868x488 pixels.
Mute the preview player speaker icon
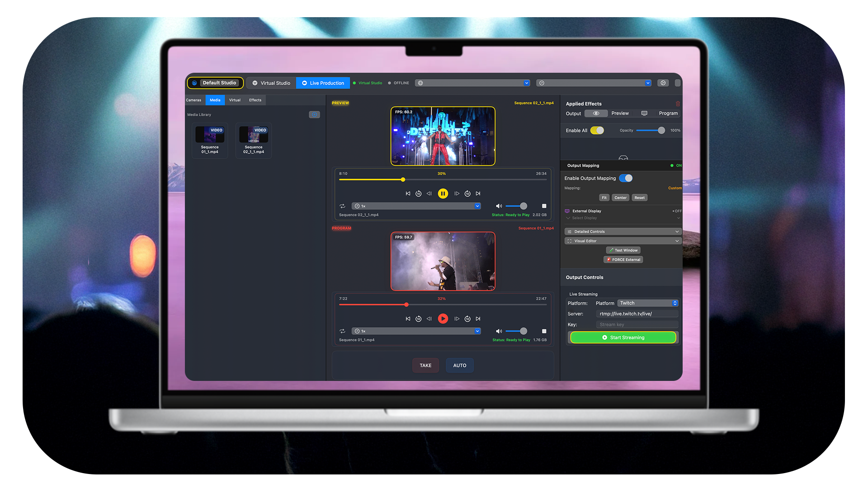[499, 206]
